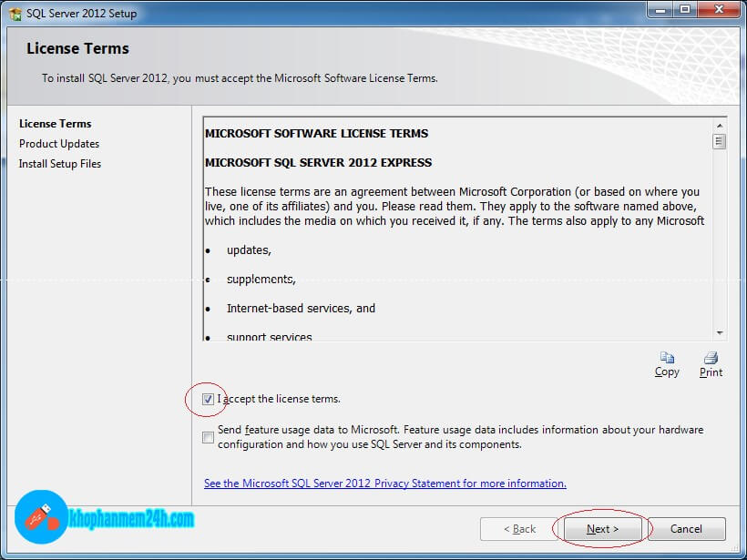The image size is (747, 560).
Task: Click the greyed-out Back button
Action: pos(520,529)
